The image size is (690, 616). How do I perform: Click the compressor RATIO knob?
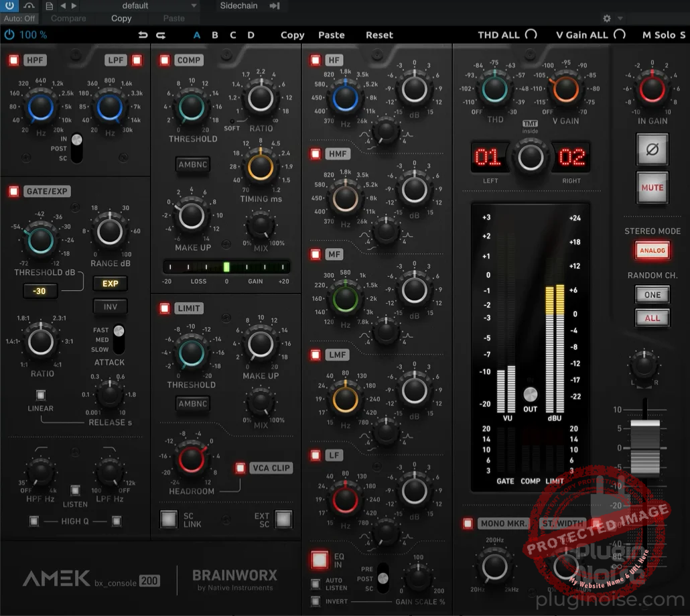pos(261,98)
